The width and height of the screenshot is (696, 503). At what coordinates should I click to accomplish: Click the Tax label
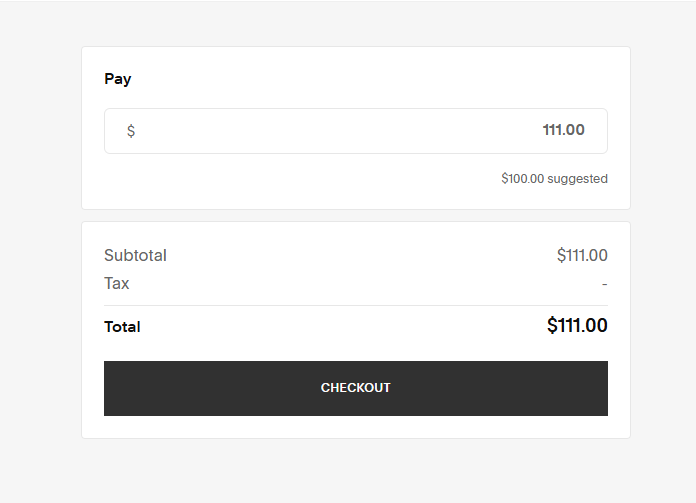(x=117, y=283)
